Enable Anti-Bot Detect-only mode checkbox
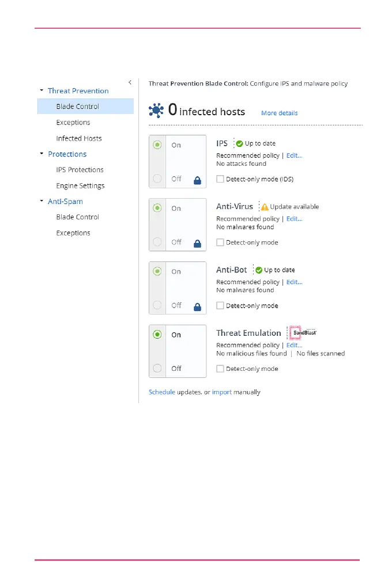 [x=220, y=306]
